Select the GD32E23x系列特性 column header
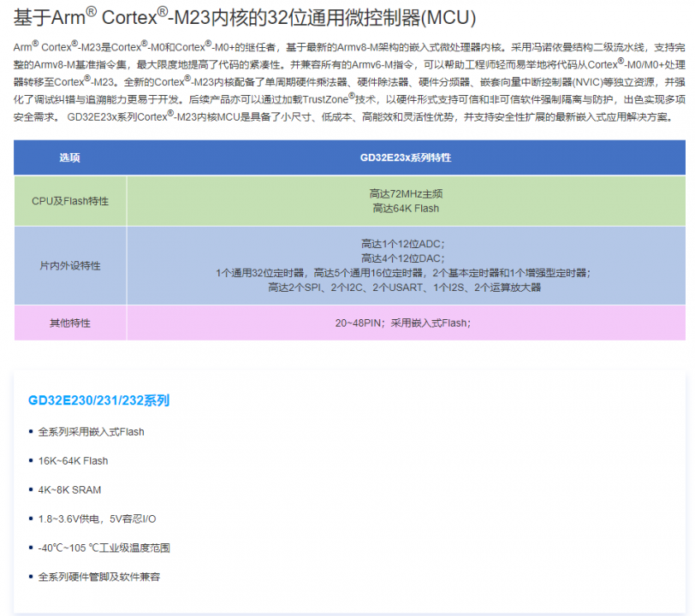 pyautogui.click(x=410, y=157)
